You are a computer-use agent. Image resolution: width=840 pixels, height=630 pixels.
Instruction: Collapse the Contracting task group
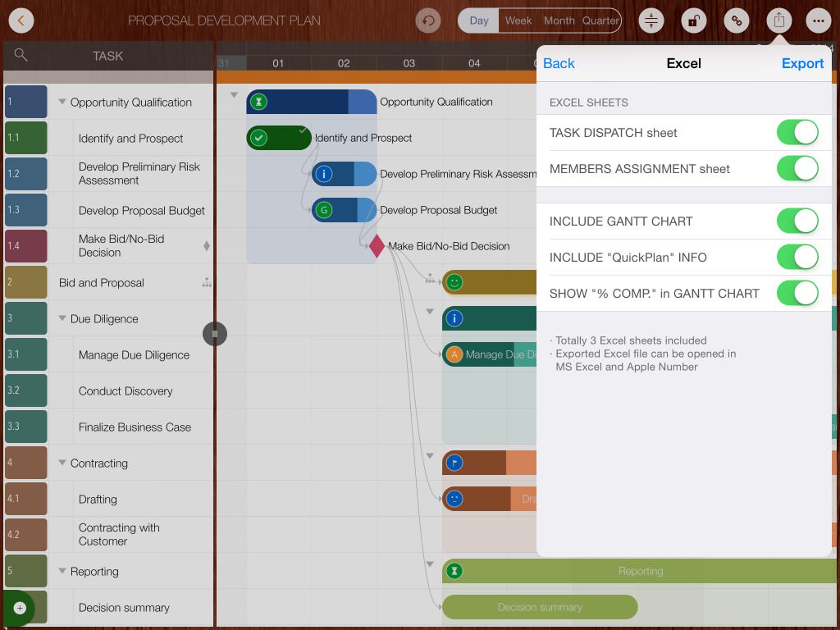62,463
